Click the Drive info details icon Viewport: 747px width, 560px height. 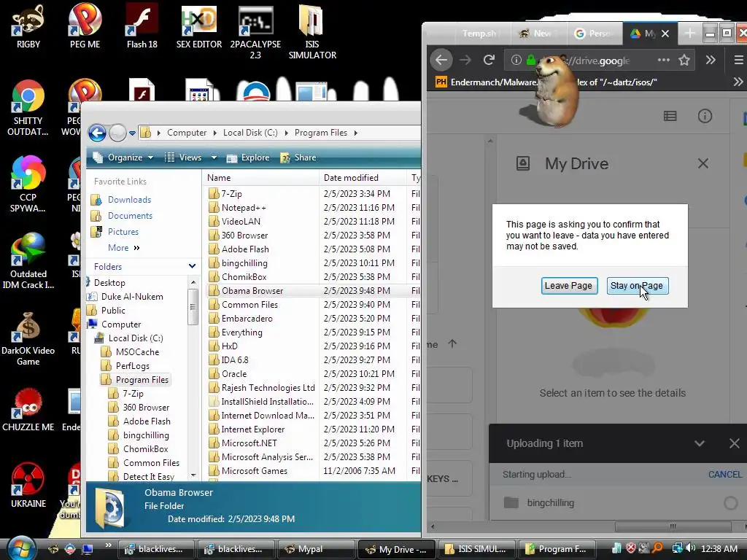(x=705, y=116)
